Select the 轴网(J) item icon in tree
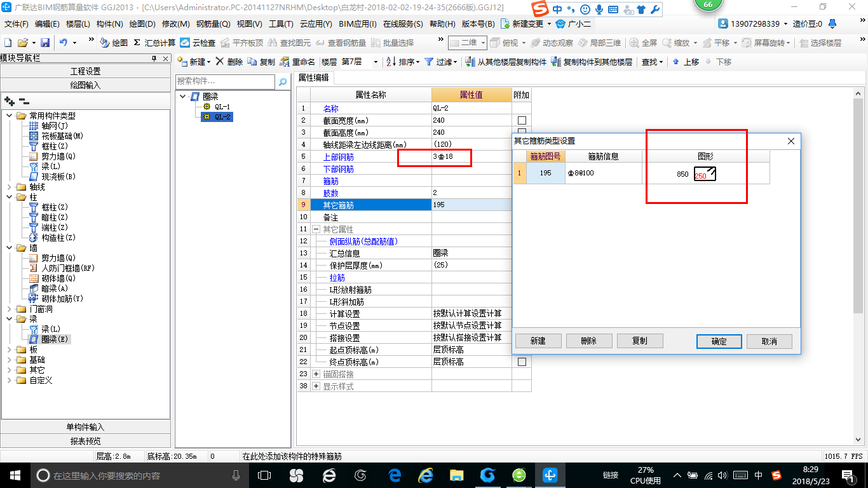The width and height of the screenshot is (868, 488). (34, 126)
